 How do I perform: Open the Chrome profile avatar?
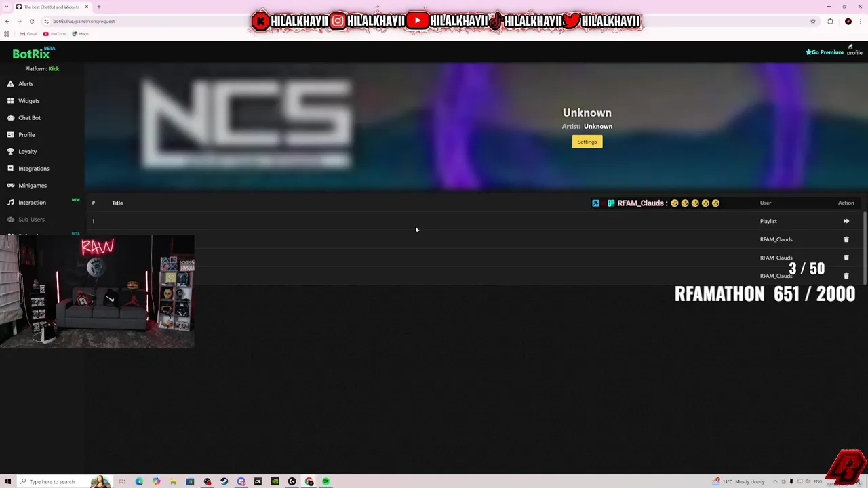pyautogui.click(x=848, y=21)
